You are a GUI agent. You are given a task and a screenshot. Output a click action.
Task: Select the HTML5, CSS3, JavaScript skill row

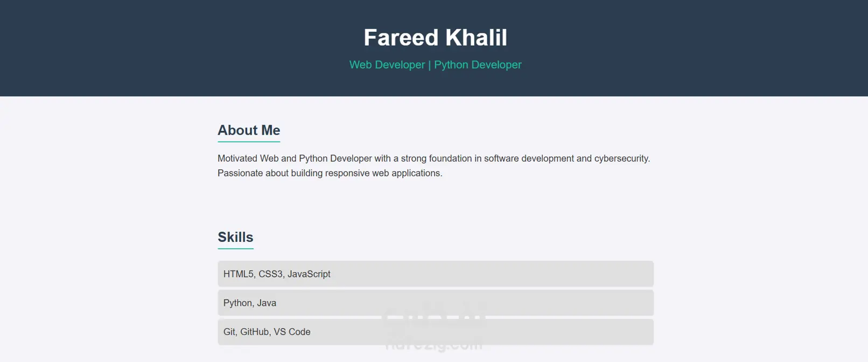(436, 274)
